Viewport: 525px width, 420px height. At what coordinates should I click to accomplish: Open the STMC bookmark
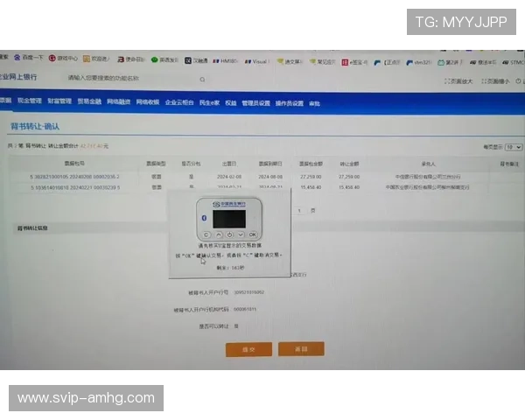(x=514, y=62)
